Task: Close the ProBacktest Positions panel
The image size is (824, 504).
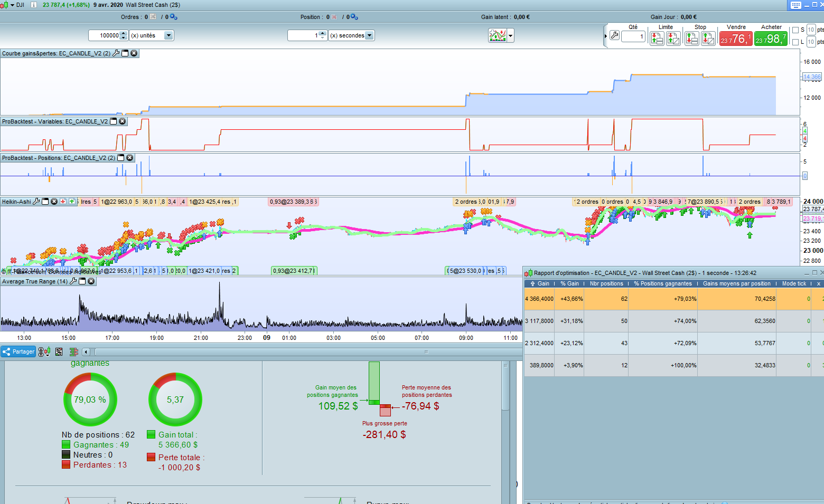Action: [130, 158]
